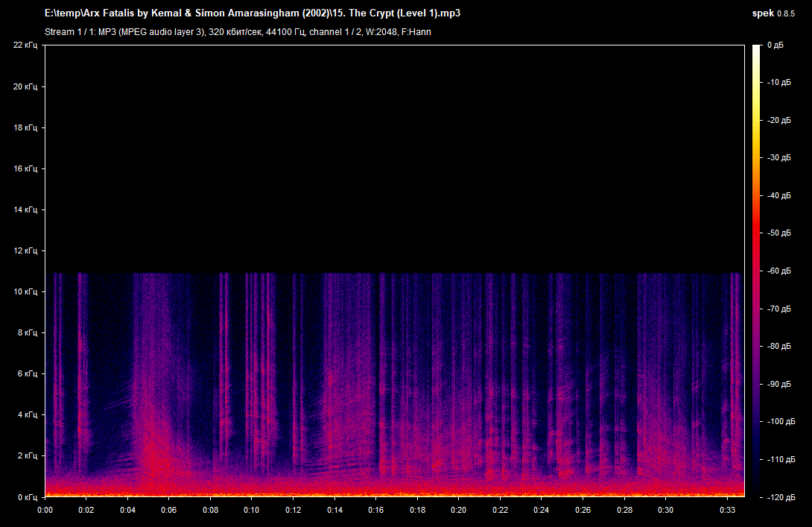Click the 22 кГц frequency axis label
The width and height of the screenshot is (812, 527).
[25, 45]
